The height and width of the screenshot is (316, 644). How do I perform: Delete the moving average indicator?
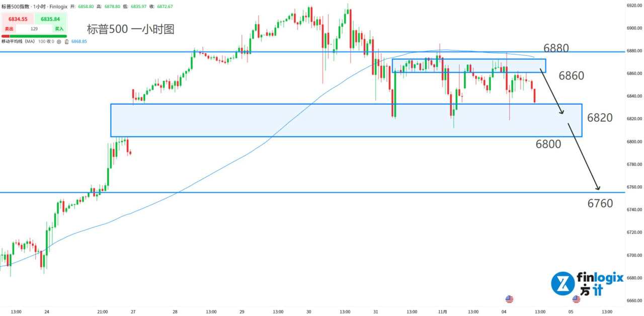pyautogui.click(x=65, y=41)
